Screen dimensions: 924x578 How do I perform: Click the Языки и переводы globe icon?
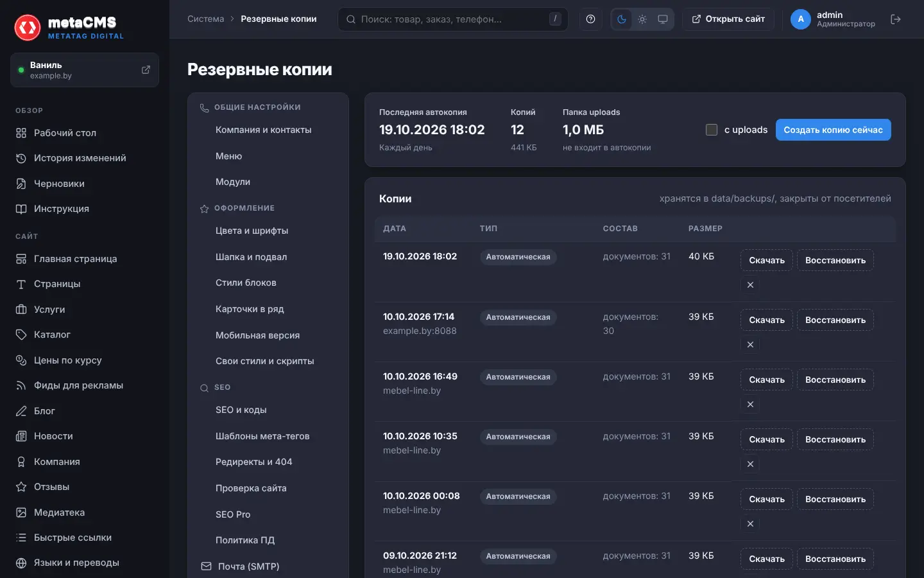pyautogui.click(x=21, y=563)
